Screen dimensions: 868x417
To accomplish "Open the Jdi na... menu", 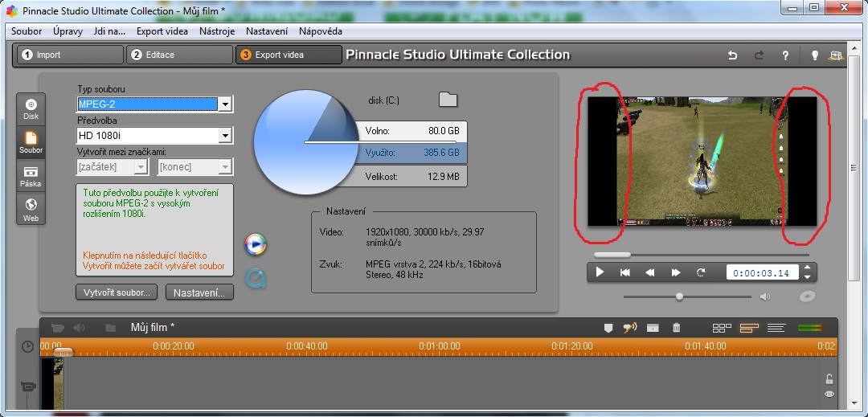I will click(109, 31).
